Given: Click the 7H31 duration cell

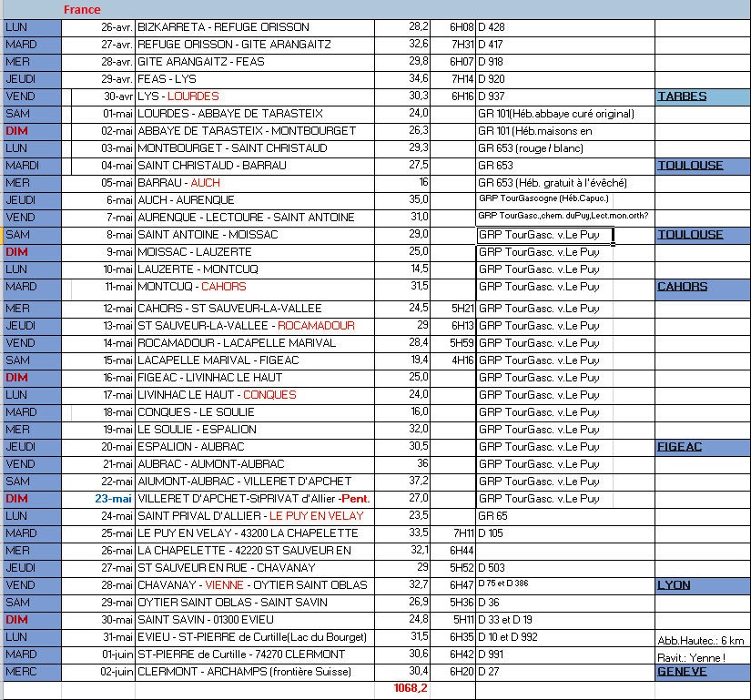Looking at the screenshot, I should click(462, 45).
